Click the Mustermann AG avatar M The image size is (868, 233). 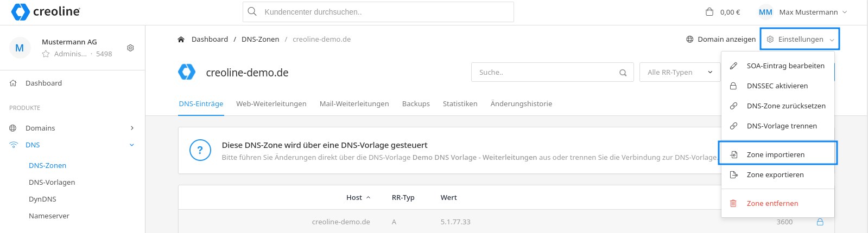(x=20, y=48)
